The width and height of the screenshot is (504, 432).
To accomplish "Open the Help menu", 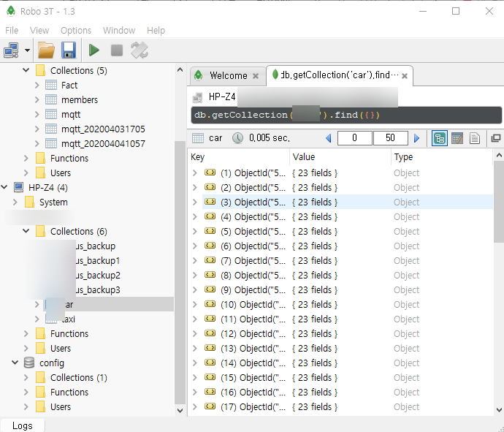I will click(x=156, y=31).
